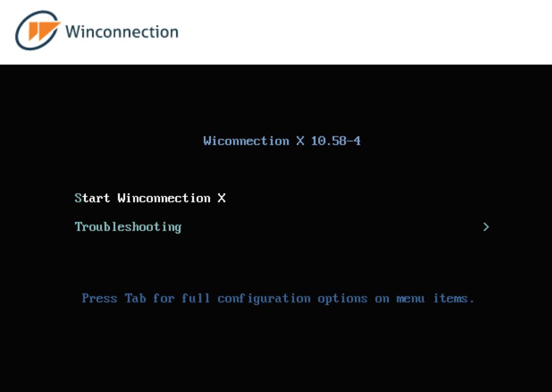Viewport: 552px width, 392px height.
Task: Click the orange Winconnection logo icon
Action: [x=38, y=30]
